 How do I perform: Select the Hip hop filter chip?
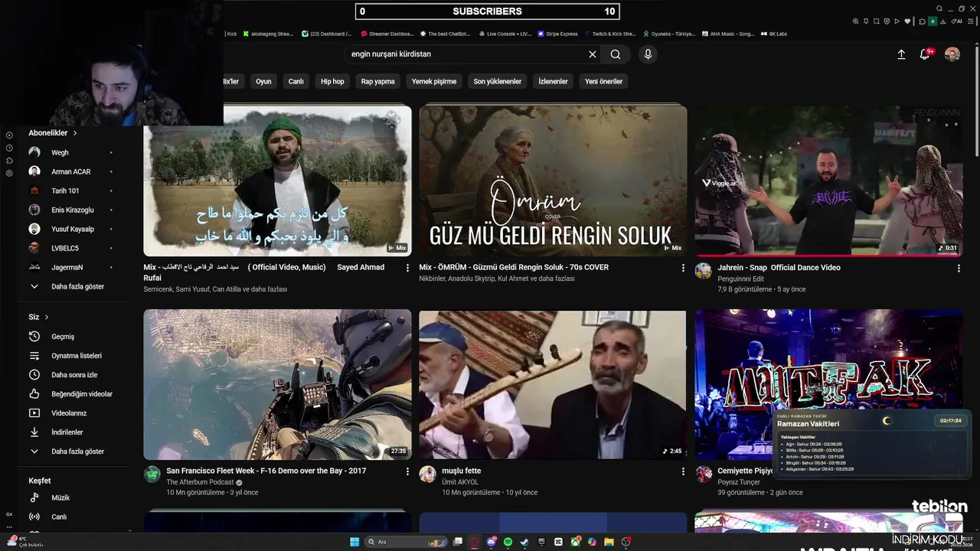coord(332,81)
